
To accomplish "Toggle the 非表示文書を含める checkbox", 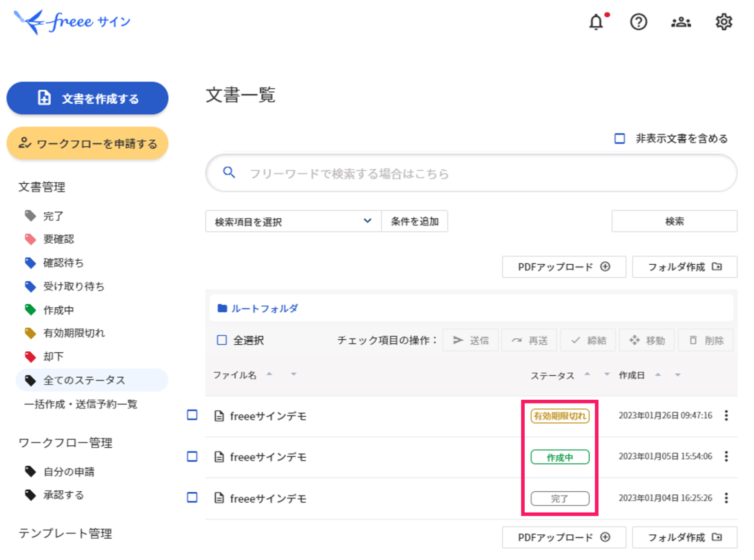I will 619,138.
